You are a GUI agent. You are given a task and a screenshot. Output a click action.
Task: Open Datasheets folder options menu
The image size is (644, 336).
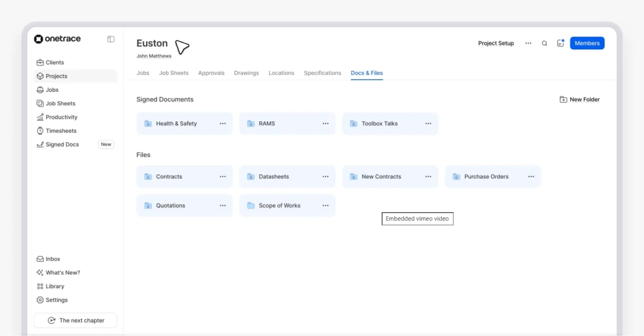pyautogui.click(x=326, y=177)
